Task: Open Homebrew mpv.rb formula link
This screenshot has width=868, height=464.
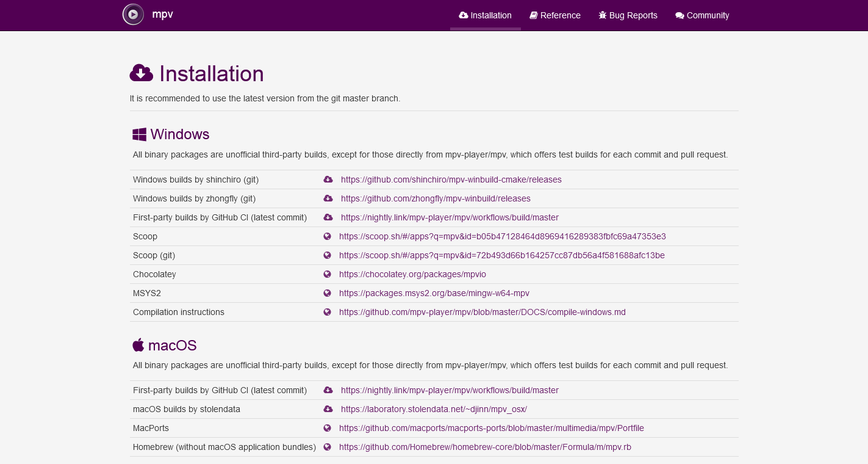Action: point(485,447)
